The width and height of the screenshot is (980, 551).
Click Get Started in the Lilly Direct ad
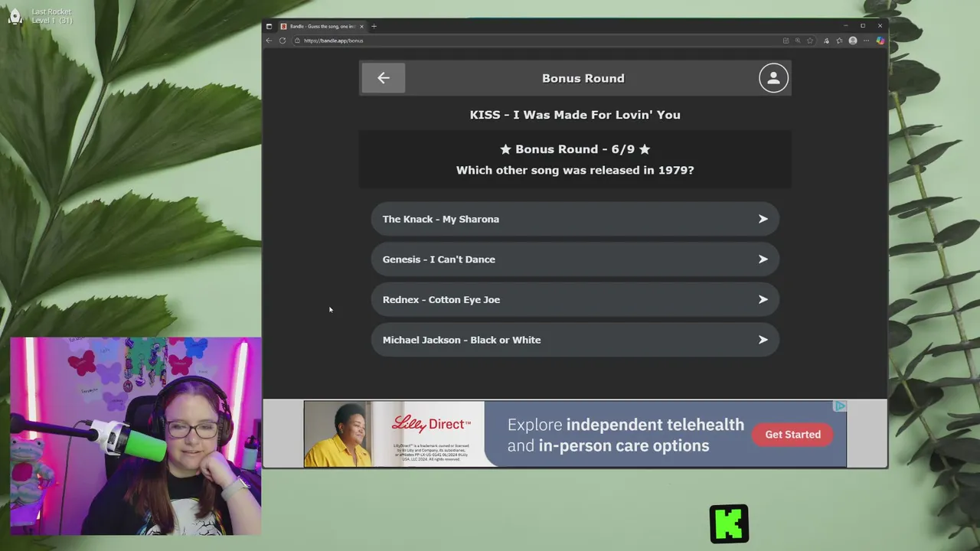point(792,435)
